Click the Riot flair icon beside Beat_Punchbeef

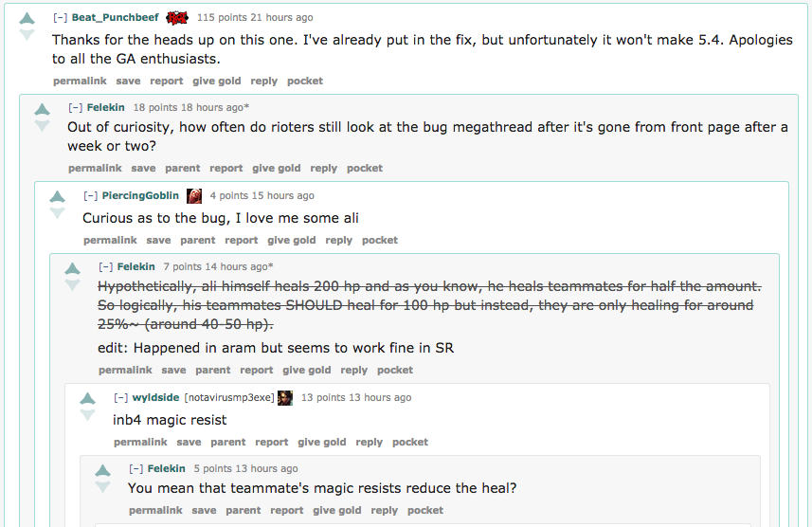point(177,18)
